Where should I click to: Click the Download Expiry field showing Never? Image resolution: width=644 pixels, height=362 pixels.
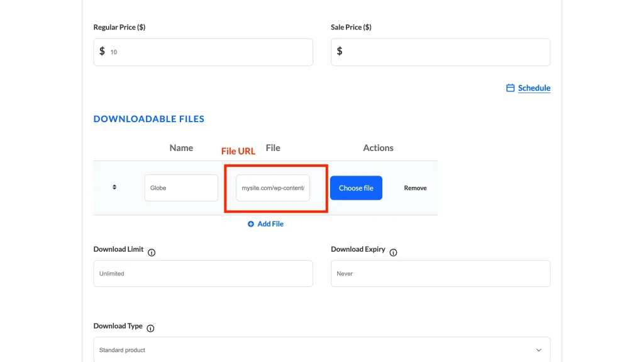pyautogui.click(x=440, y=274)
